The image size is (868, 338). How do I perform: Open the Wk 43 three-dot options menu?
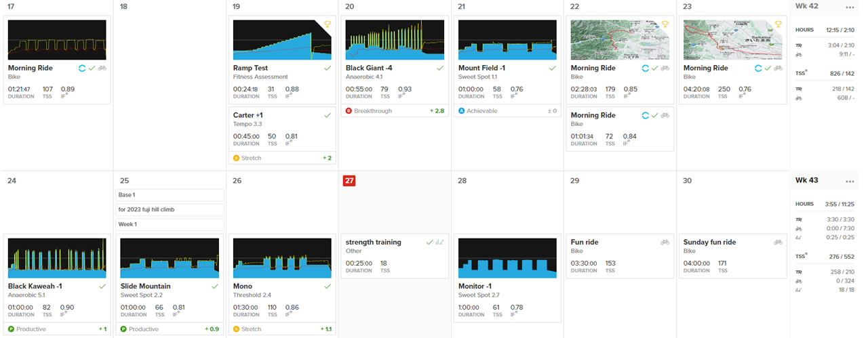click(x=849, y=181)
